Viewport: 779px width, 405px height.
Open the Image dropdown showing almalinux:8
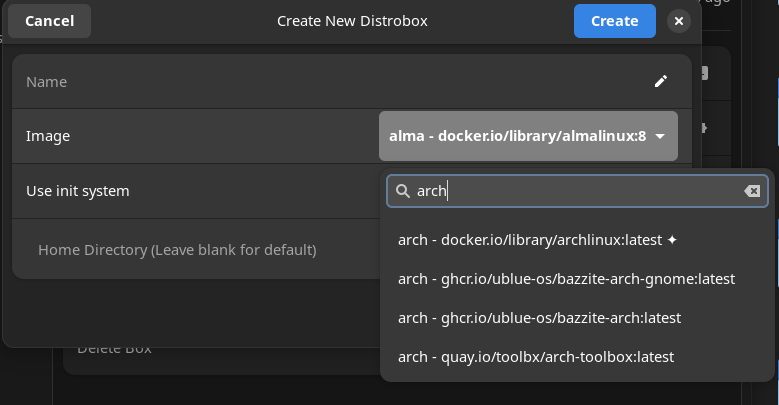pos(520,136)
